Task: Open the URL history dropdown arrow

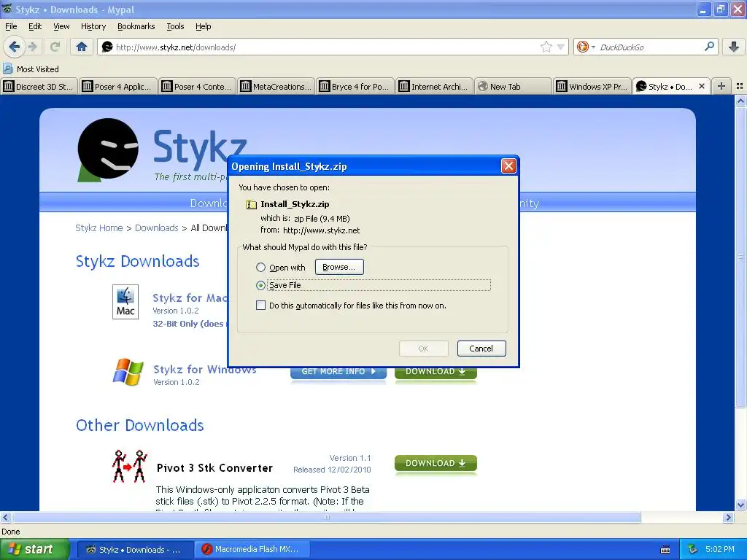Action: pyautogui.click(x=561, y=47)
